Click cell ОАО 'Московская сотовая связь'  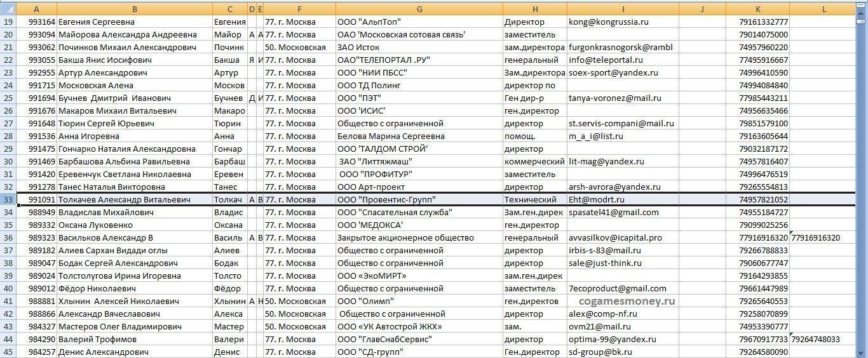coord(419,34)
